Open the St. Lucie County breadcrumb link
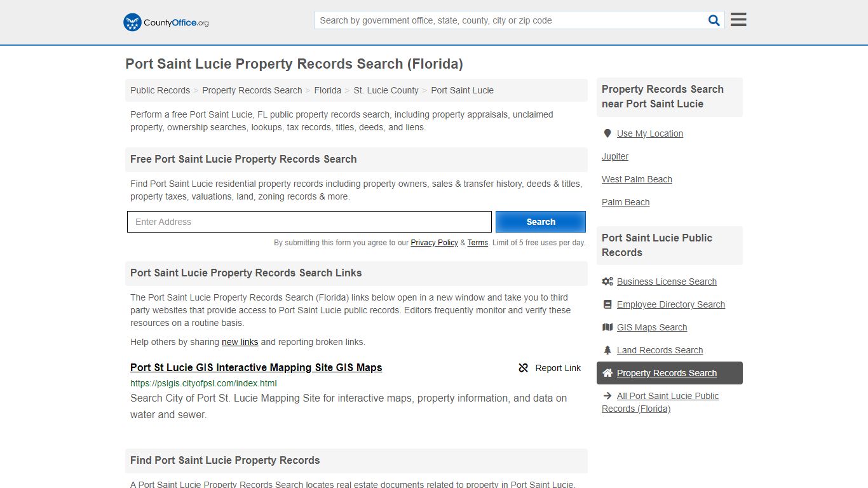 (x=386, y=90)
